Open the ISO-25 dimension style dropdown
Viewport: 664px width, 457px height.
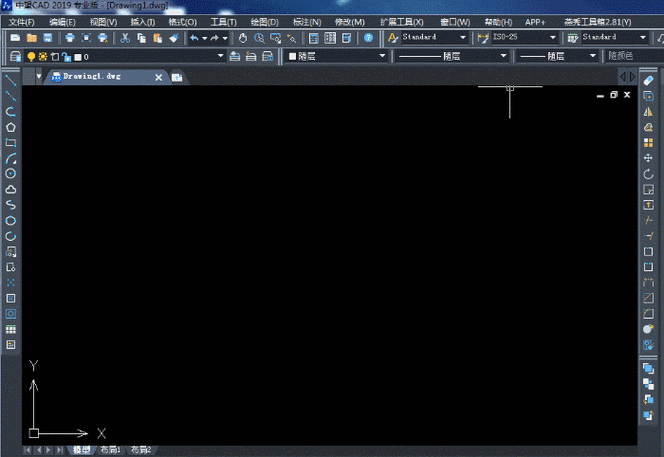coord(553,37)
